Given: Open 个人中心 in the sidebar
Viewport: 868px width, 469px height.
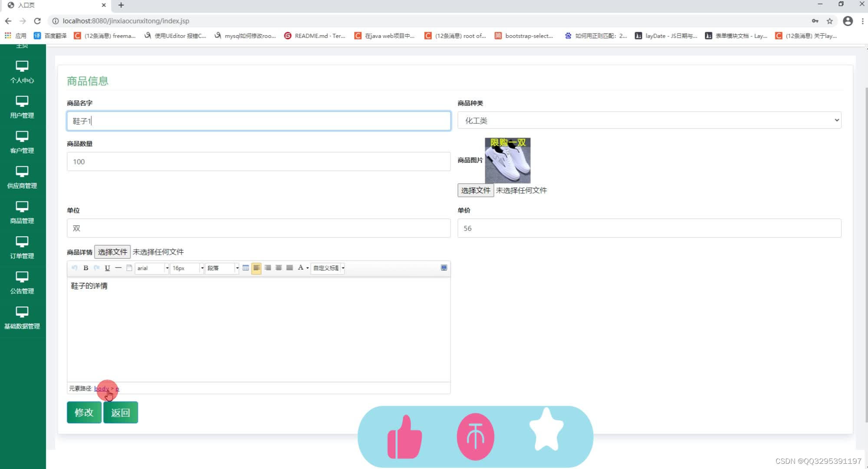Looking at the screenshot, I should pos(22,72).
